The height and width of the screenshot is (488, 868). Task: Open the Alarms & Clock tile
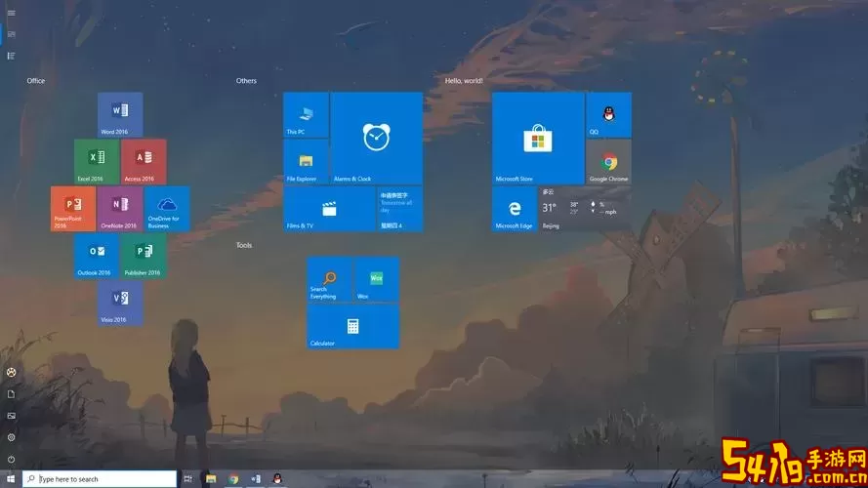tap(377, 139)
